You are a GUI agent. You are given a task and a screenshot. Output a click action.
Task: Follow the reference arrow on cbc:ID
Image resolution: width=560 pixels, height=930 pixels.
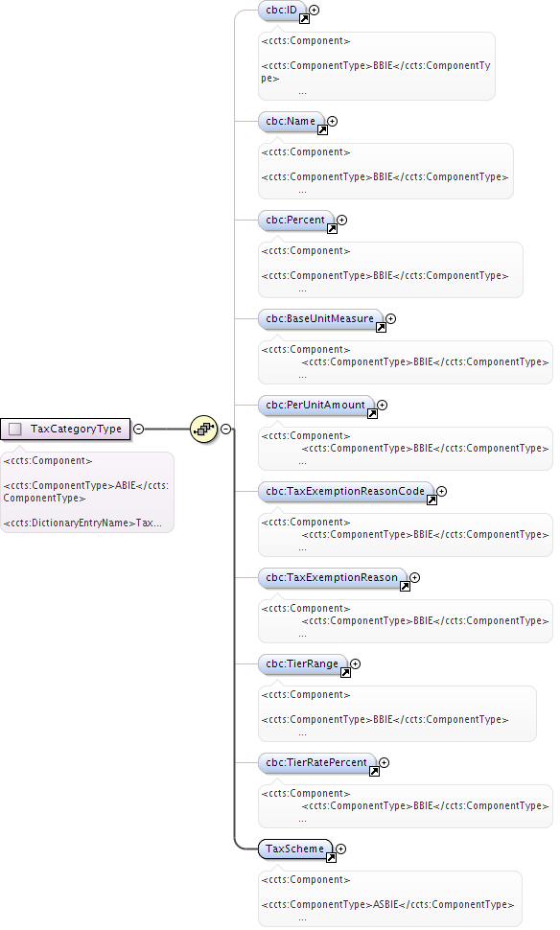(x=304, y=19)
